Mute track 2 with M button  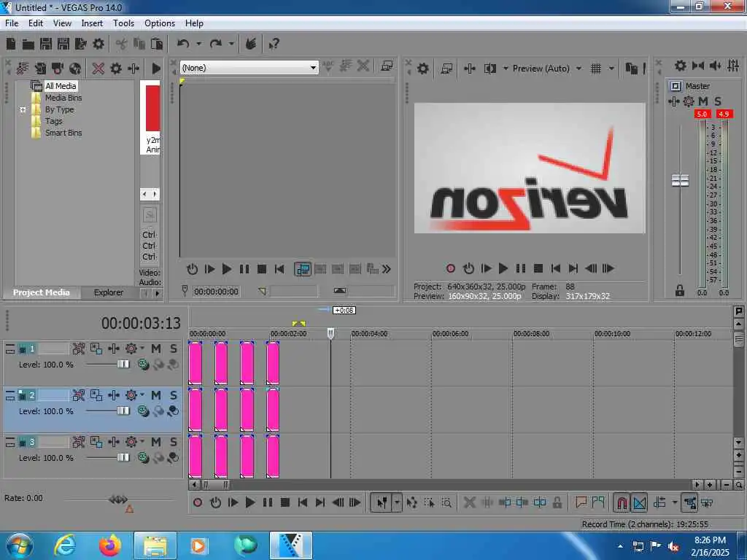pos(156,396)
